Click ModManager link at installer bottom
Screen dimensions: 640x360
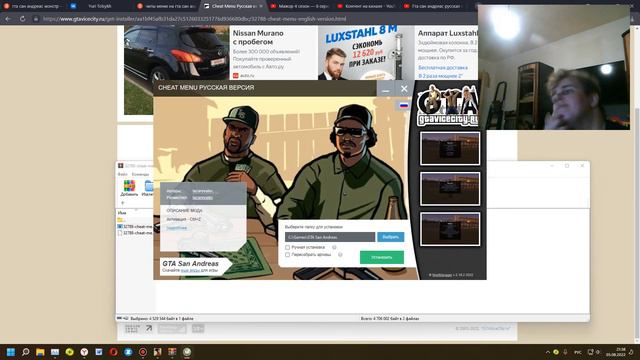pyautogui.click(x=442, y=275)
